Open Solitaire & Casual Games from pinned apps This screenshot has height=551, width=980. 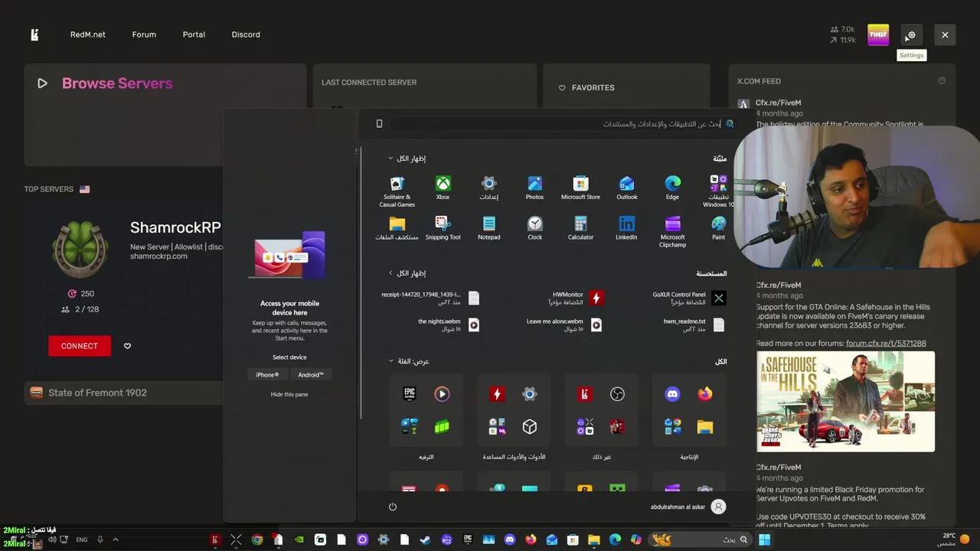point(397,191)
